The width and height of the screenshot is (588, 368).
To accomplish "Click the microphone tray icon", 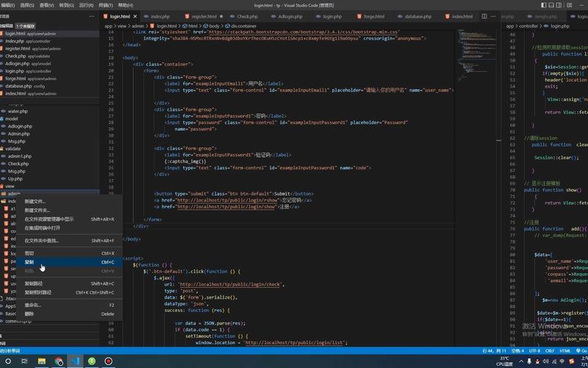I will click(529, 361).
